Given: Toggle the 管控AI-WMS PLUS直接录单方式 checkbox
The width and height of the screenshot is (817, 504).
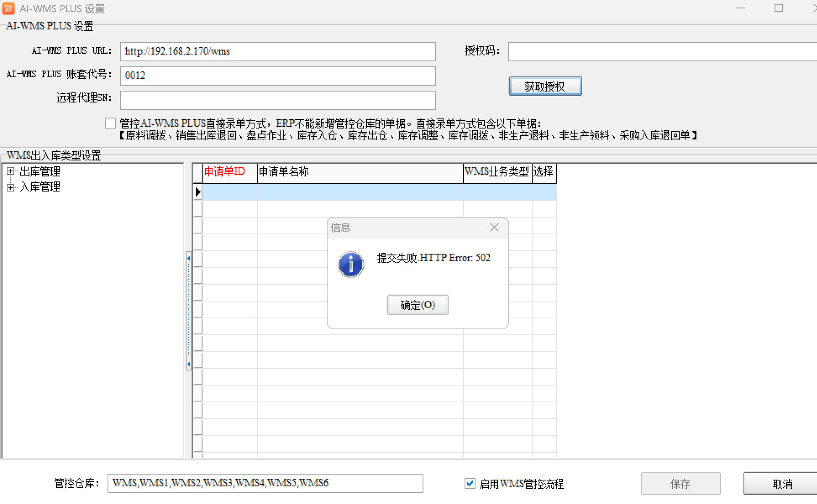Looking at the screenshot, I should [110, 123].
